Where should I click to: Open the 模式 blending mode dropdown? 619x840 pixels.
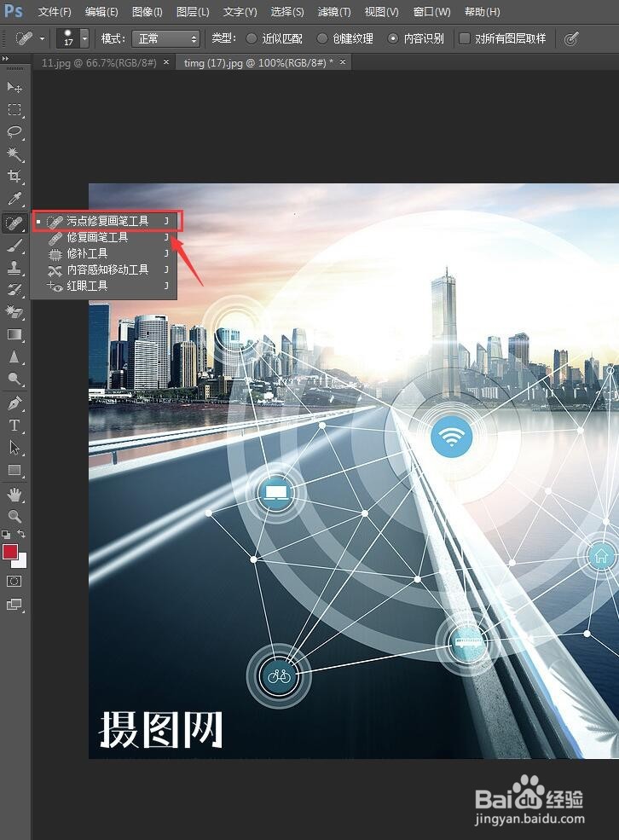[165, 38]
